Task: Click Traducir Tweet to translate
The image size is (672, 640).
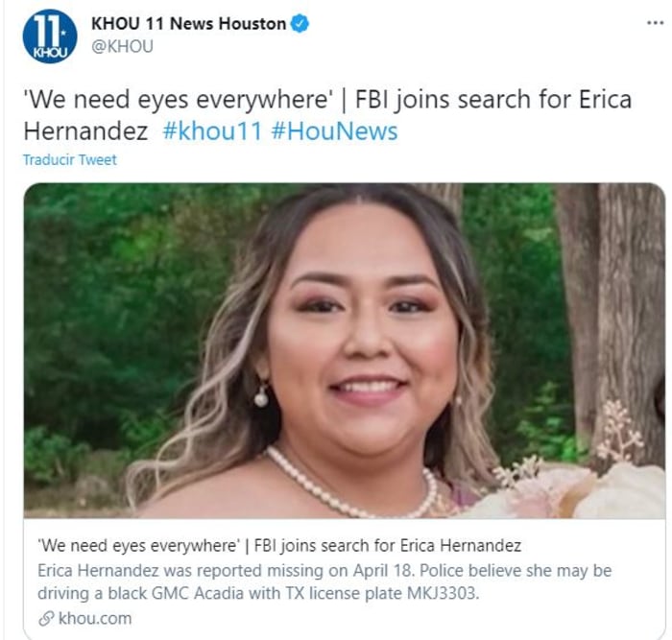Action: (69, 160)
